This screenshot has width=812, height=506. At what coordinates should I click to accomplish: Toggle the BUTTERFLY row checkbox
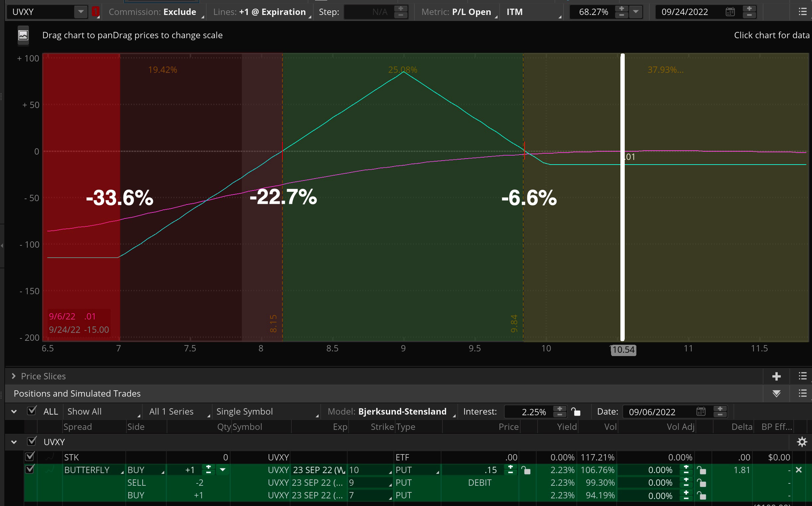[30, 469]
